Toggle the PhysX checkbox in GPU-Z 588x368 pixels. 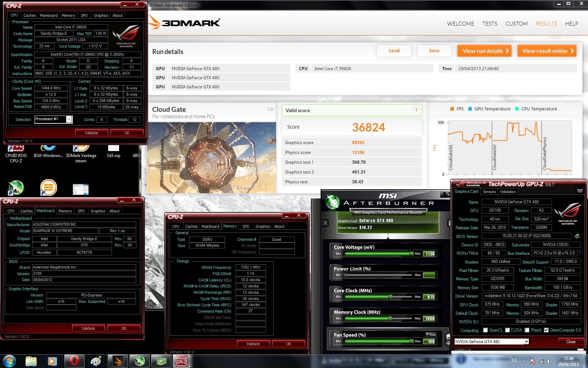pos(527,330)
